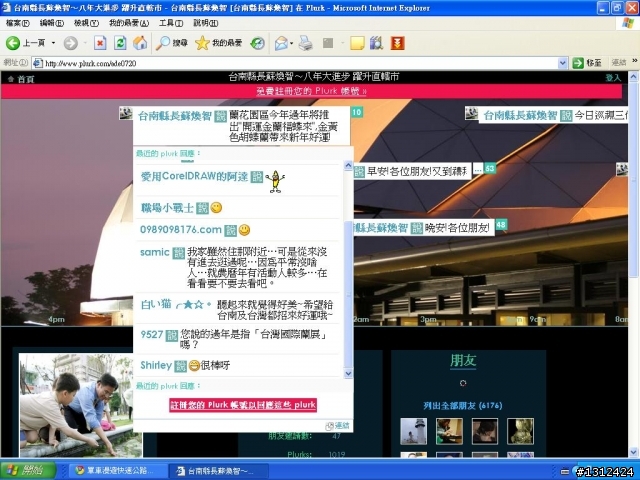Open the 早安!各位朋友 plurk on timeline
This screenshot has height=480, width=640.
point(417,171)
